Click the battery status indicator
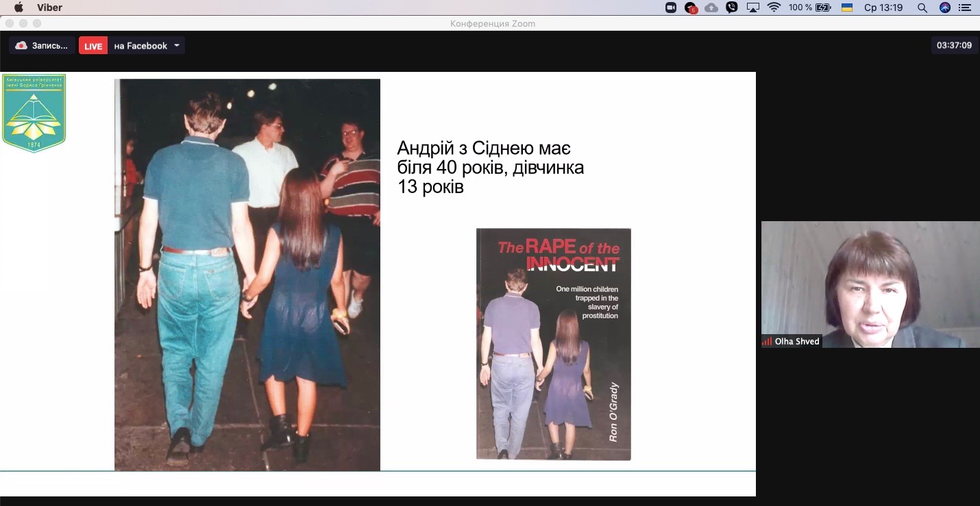The width and height of the screenshot is (980, 506). (x=809, y=8)
